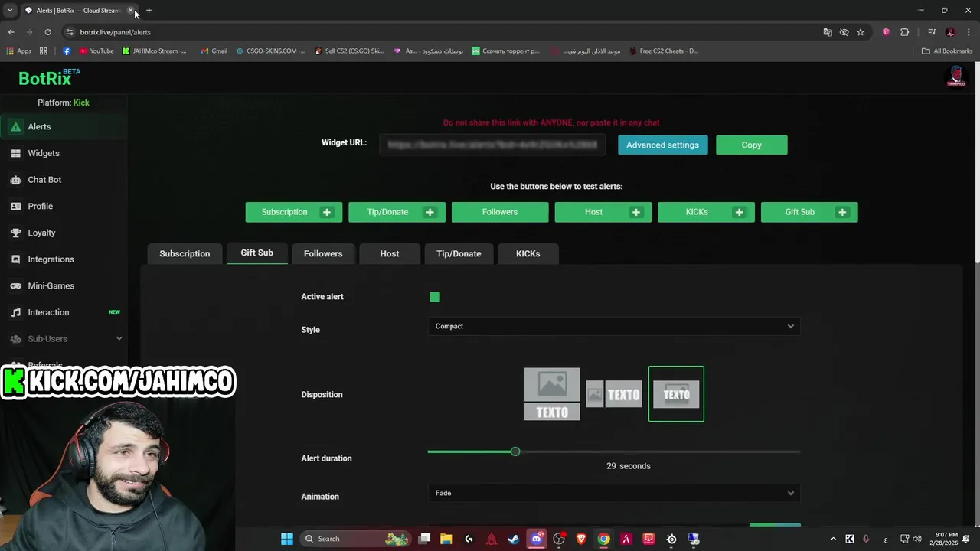
Task: Click the Copy widget URL button
Action: 751,145
